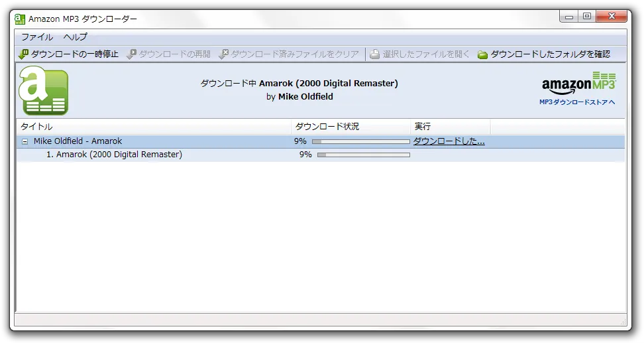Click the track row progress bar

tap(364, 155)
